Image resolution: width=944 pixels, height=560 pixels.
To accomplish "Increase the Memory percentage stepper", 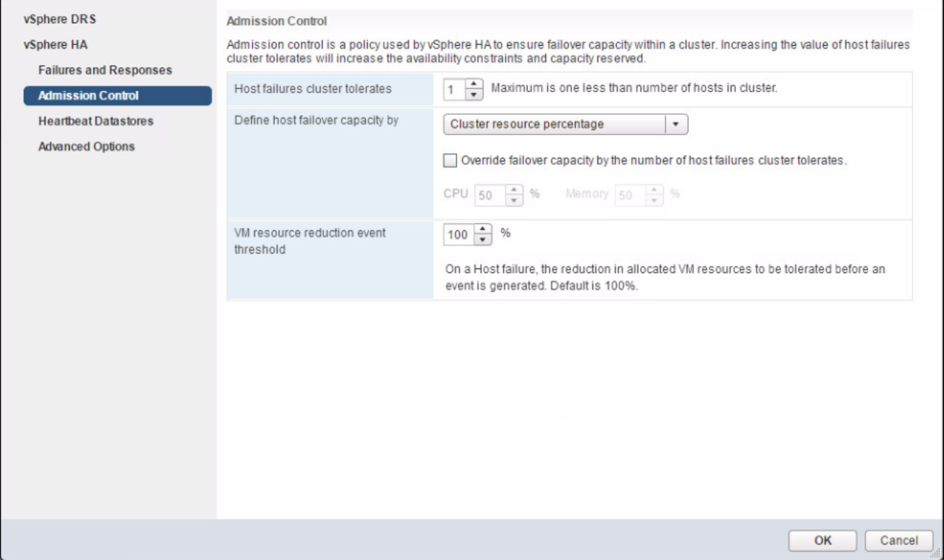I will (x=654, y=190).
